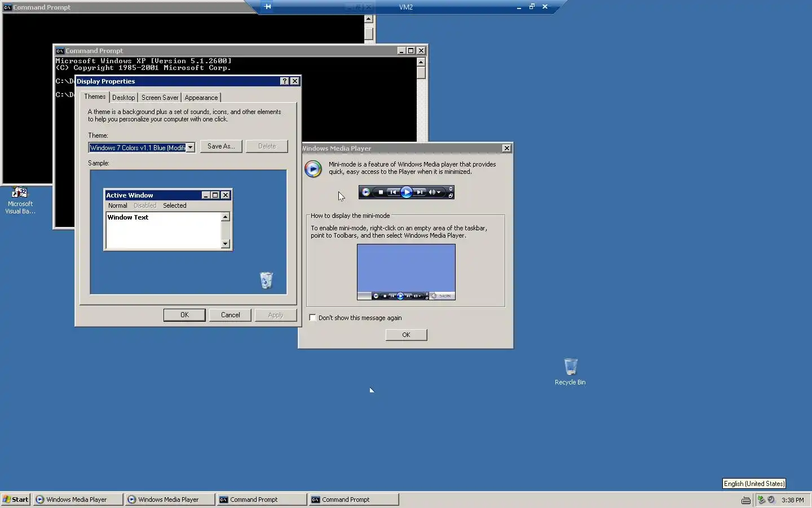Minimize the VM2 connection bar
Screen dimensions: 812x508
point(519,7)
